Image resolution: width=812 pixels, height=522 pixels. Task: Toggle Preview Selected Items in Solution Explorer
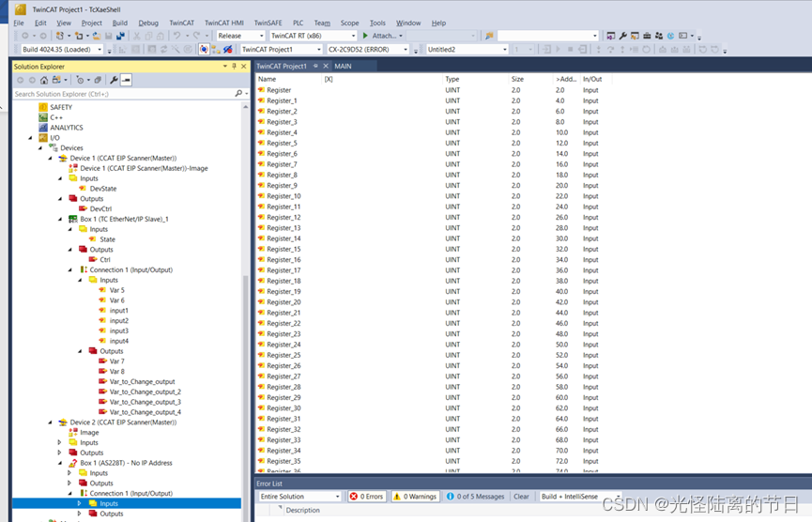[127, 80]
